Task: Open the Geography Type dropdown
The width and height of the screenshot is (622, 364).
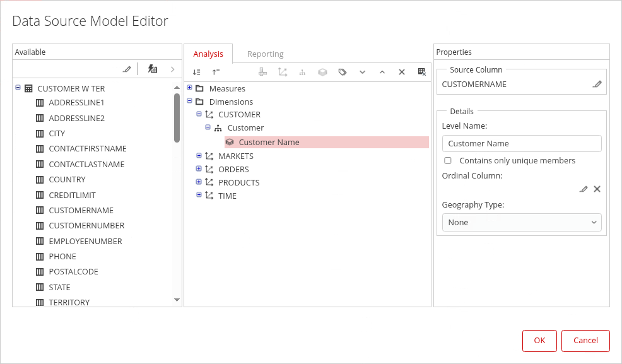Action: pos(521,222)
